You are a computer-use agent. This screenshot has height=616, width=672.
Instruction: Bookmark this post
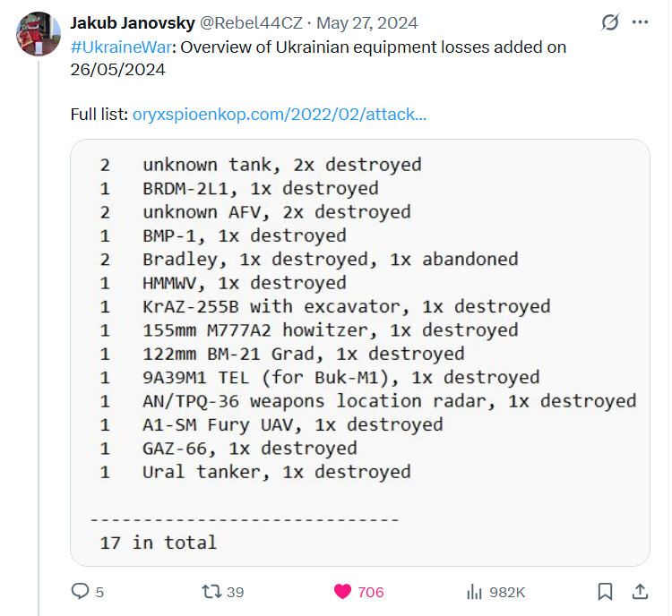[605, 592]
